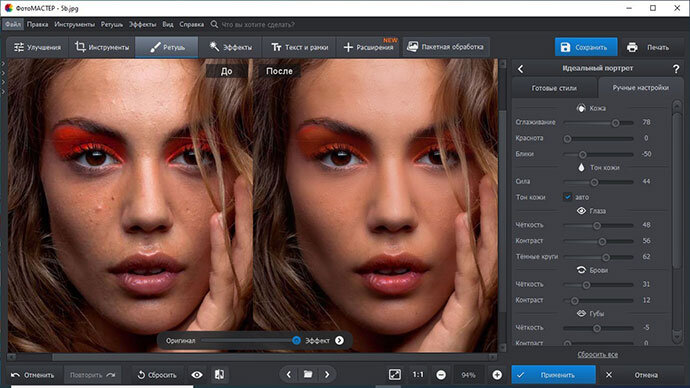This screenshot has height=388, width=690.
Task: Click the Краснота slider handle
Action: [567, 139]
